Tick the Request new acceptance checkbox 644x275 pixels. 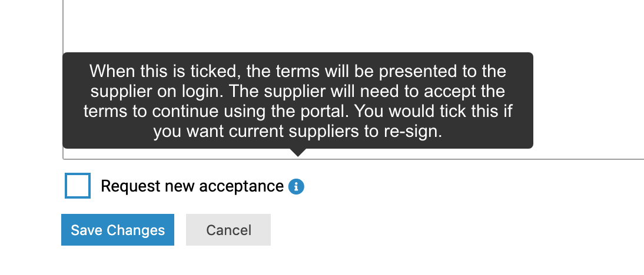[x=78, y=186]
